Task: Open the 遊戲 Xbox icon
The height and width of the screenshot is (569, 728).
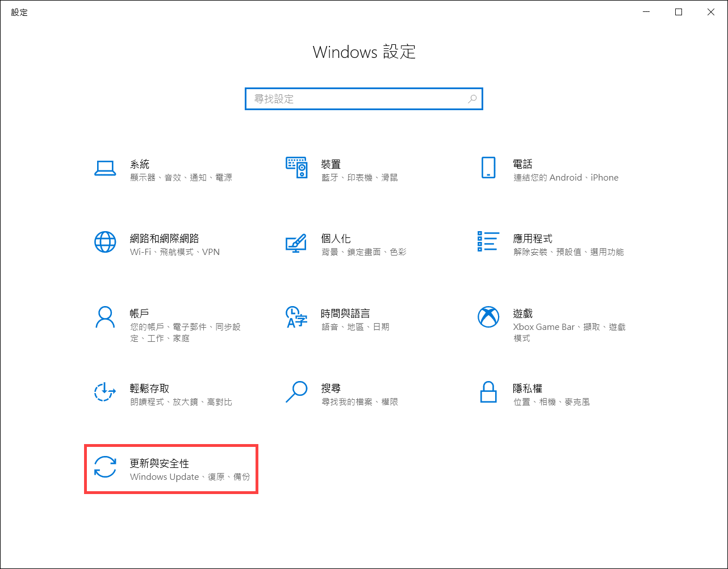Action: [x=488, y=317]
